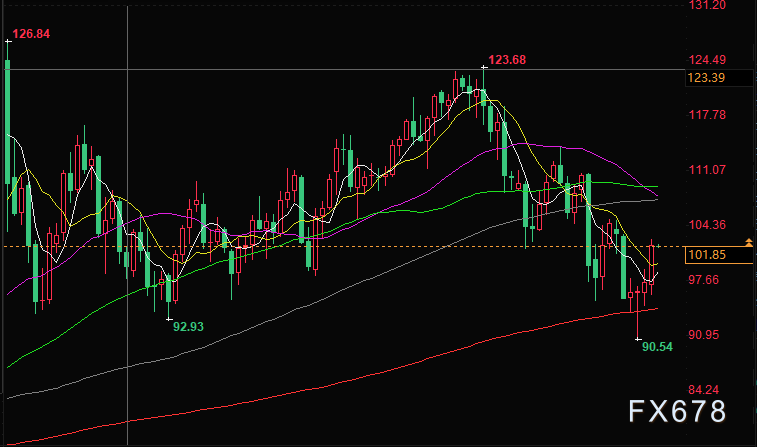Click the 92.93 low price label
Screen dimensions: 757x447
[188, 327]
